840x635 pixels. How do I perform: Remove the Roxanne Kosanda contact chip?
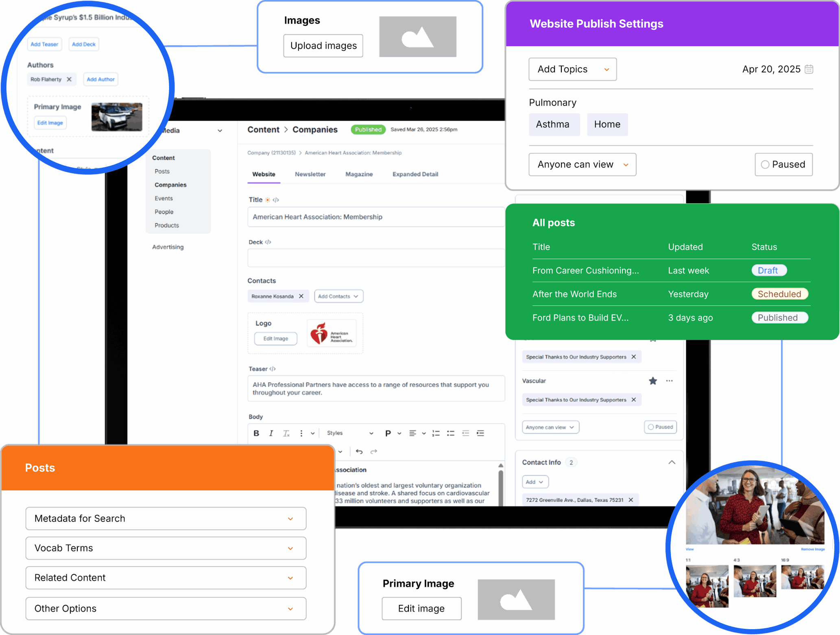301,296
